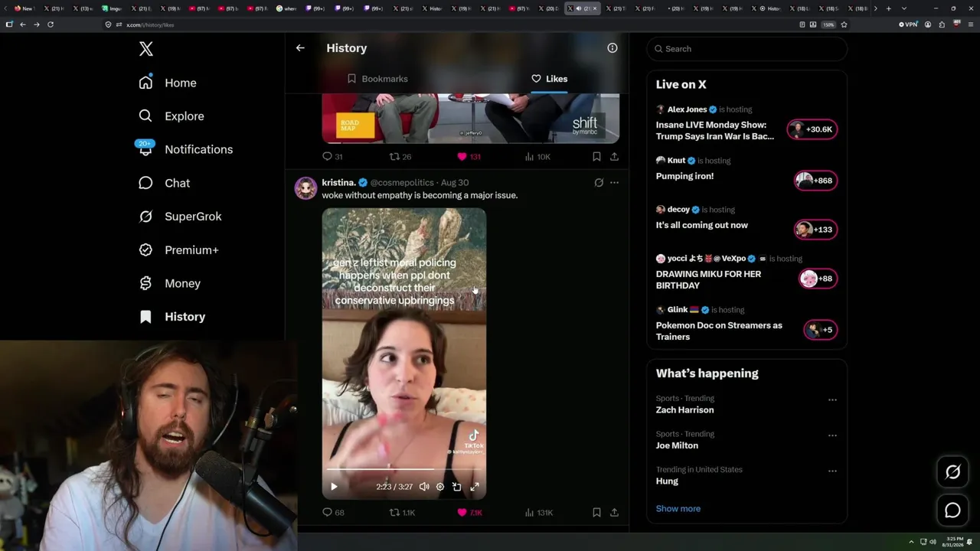
Task: Open Chat in the sidebar
Action: [x=164, y=183]
